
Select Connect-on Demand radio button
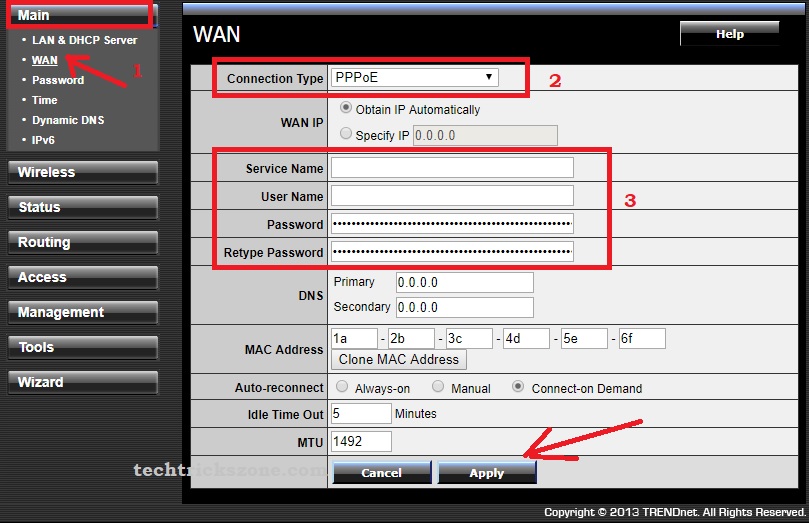(518, 387)
